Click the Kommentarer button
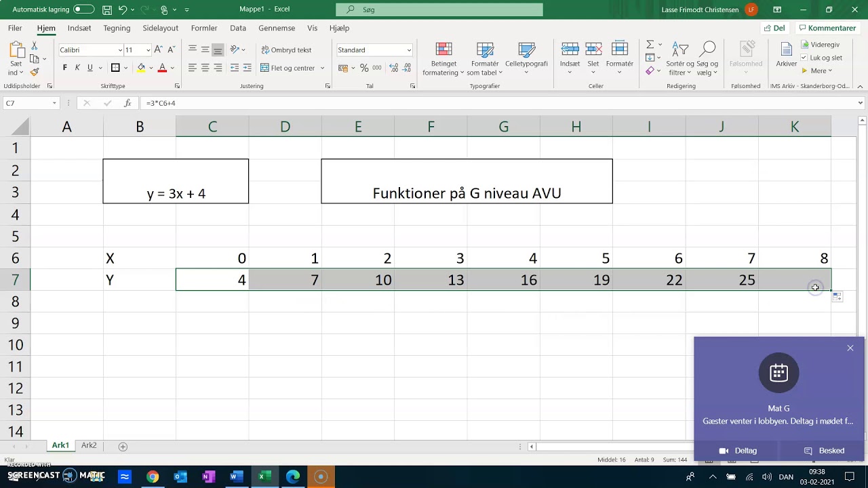The image size is (868, 488). (827, 28)
